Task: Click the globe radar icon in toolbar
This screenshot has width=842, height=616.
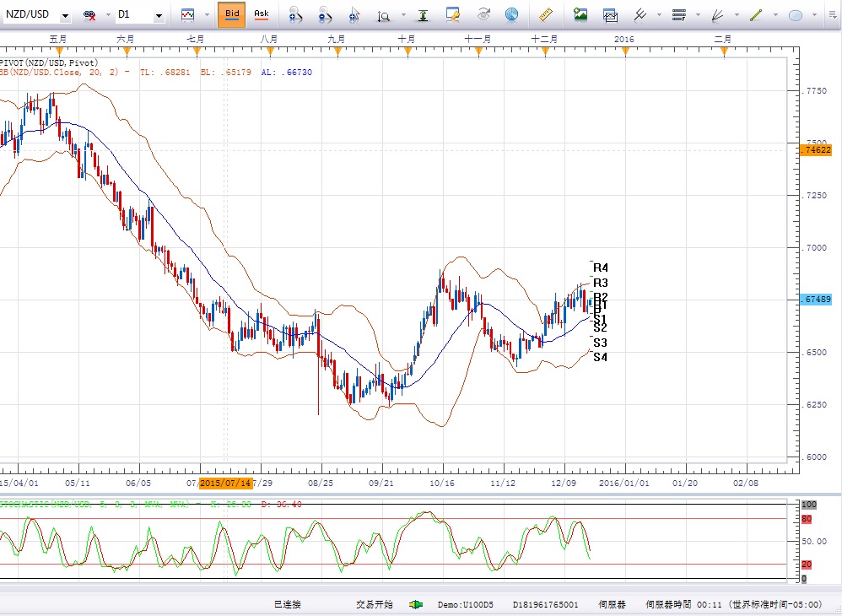Action: point(511,14)
